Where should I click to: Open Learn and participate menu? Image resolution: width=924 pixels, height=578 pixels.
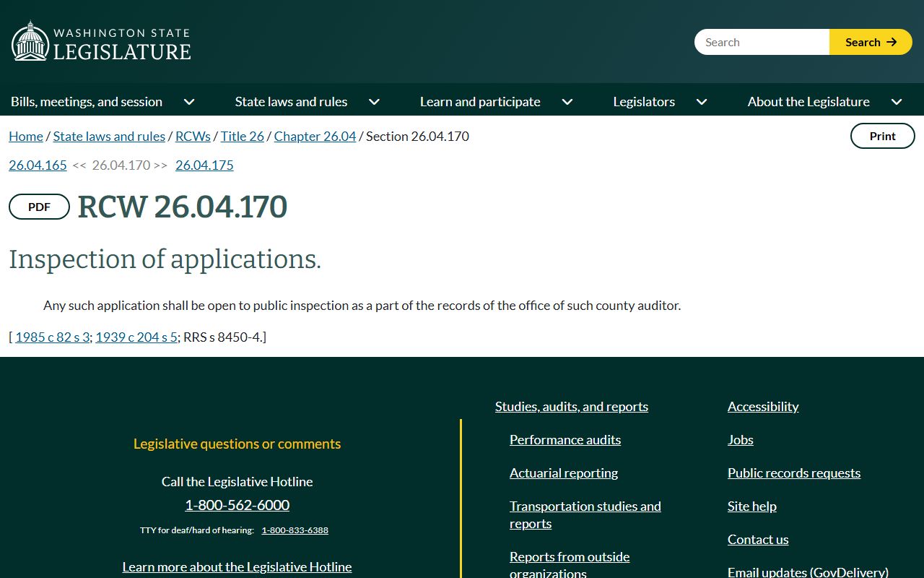point(480,102)
